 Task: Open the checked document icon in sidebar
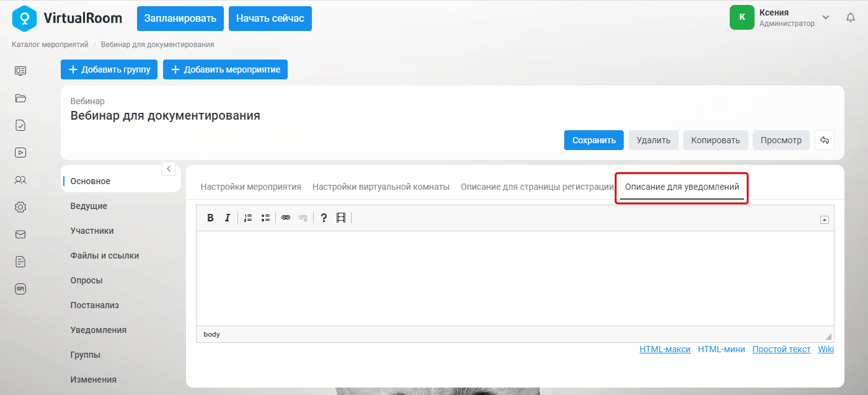coord(20,125)
